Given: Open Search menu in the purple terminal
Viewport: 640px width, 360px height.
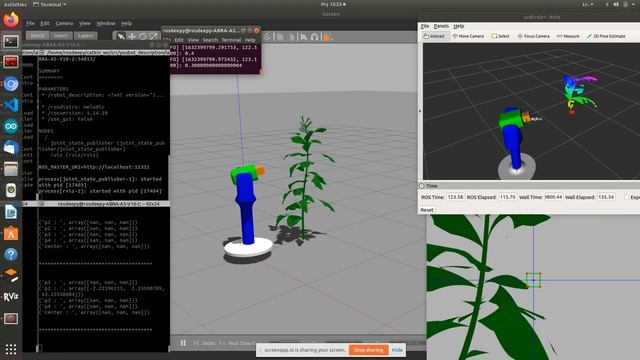Looking at the screenshot, I should tap(210, 40).
